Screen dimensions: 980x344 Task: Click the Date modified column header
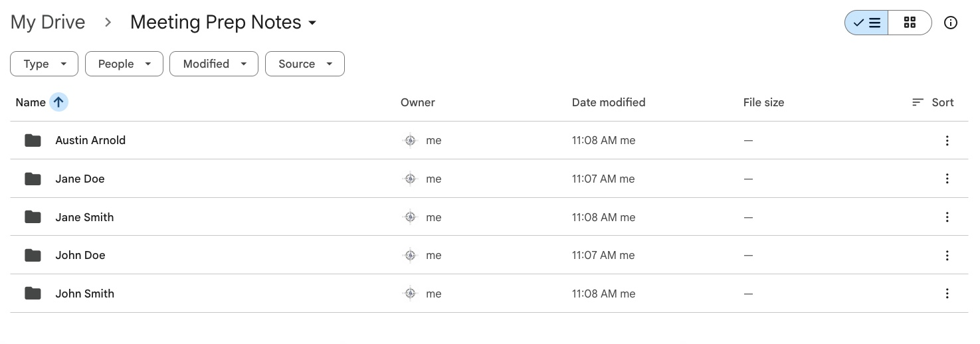point(609,102)
